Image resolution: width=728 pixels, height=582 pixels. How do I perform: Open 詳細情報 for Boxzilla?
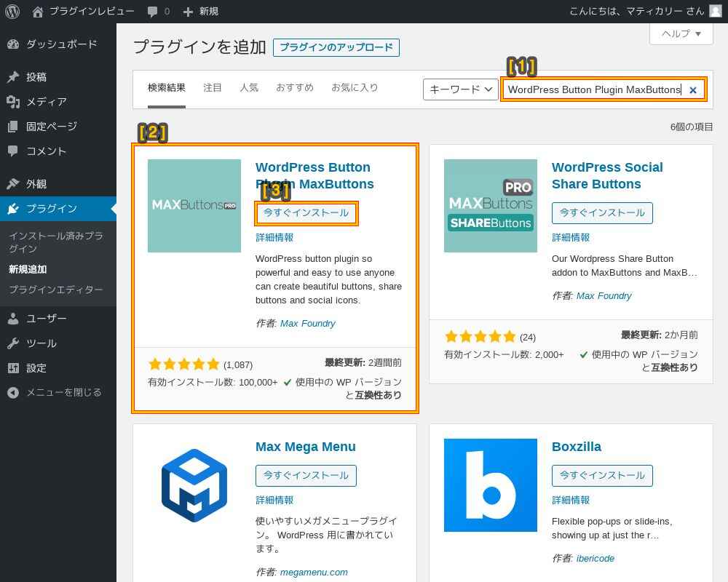tap(571, 501)
